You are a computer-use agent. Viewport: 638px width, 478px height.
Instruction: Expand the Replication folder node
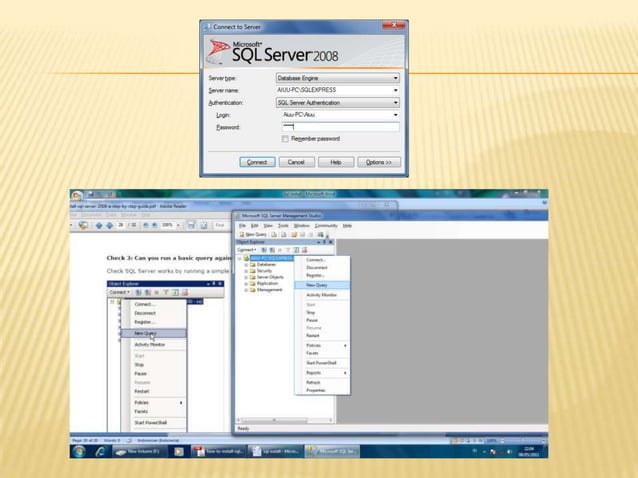246,283
